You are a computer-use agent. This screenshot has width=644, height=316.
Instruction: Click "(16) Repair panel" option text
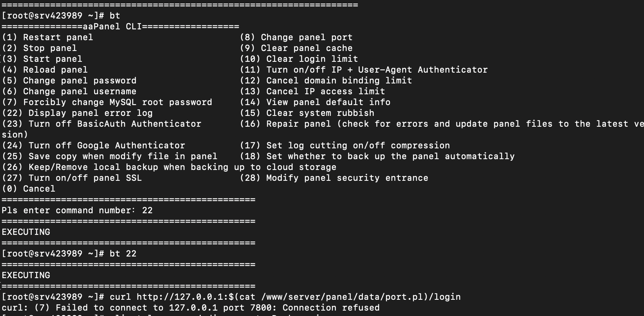click(286, 124)
